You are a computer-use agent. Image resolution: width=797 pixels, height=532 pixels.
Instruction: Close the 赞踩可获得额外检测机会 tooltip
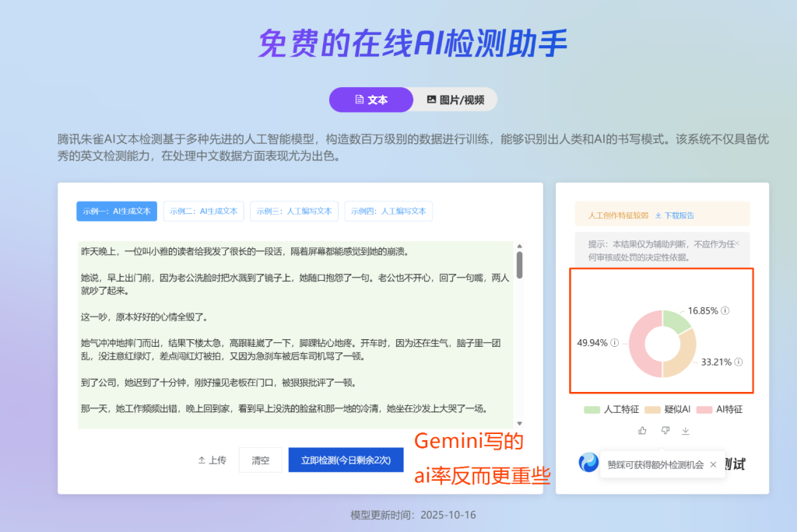click(714, 464)
